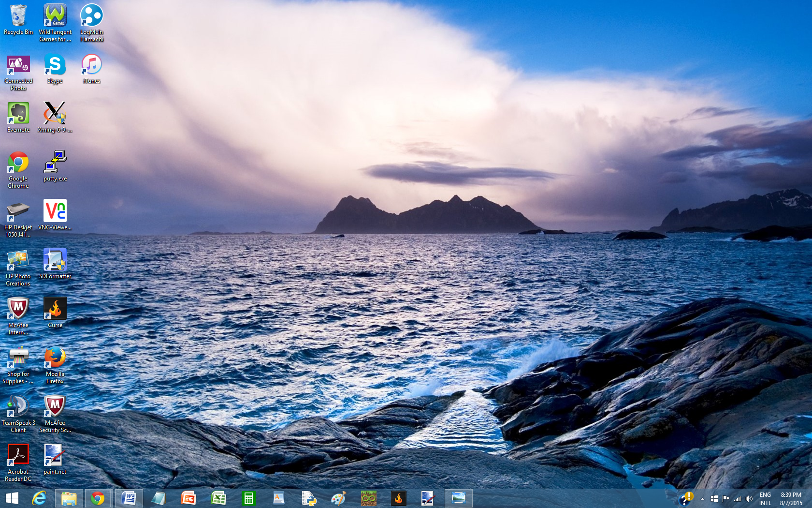Open the volume control speaker icon
Image resolution: width=812 pixels, height=508 pixels.
tap(749, 499)
